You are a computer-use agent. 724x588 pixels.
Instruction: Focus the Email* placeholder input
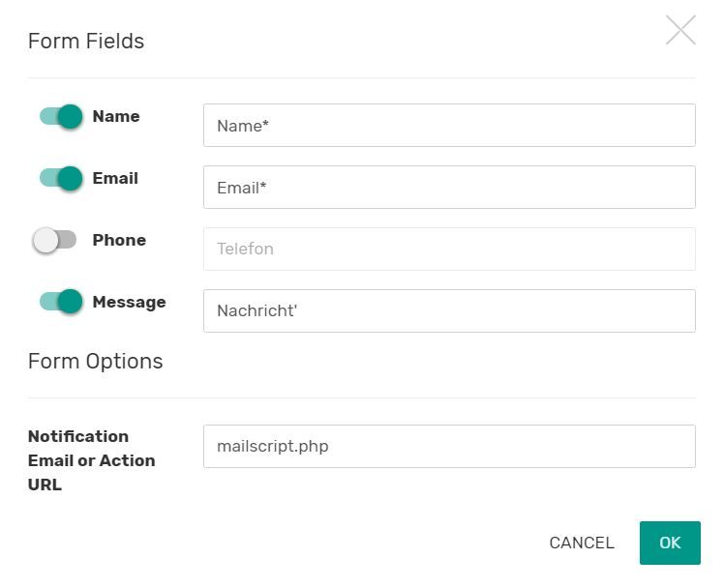(x=449, y=188)
